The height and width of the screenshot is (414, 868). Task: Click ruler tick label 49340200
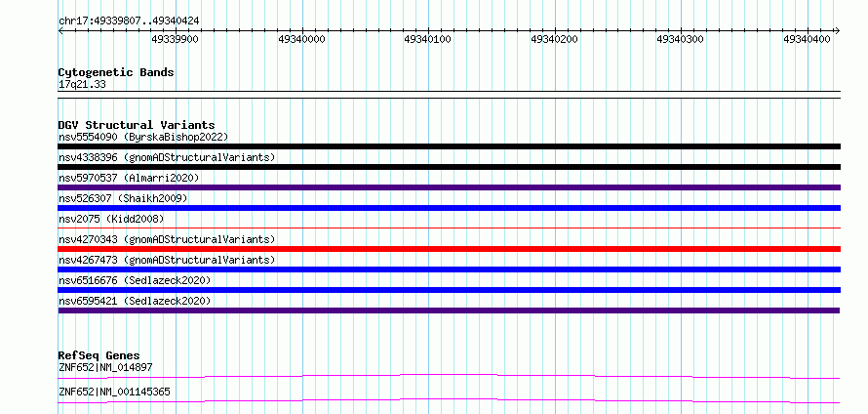pyautogui.click(x=554, y=40)
